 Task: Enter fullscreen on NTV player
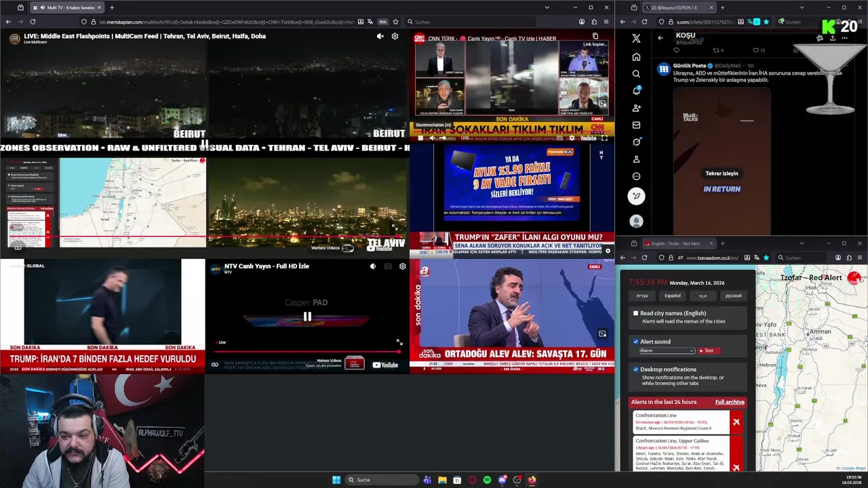click(x=399, y=342)
